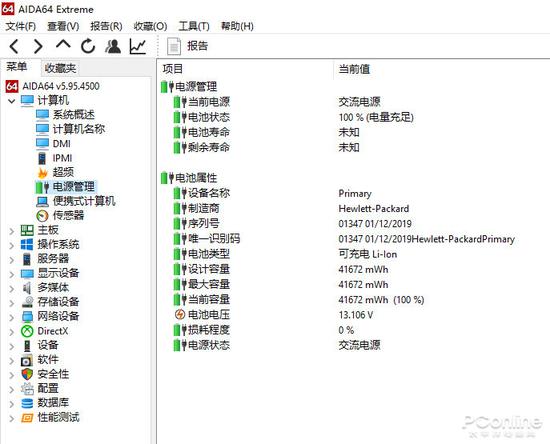Click the DirectX Xbox logo icon
Image resolution: width=550 pixels, height=444 pixels.
(27, 331)
